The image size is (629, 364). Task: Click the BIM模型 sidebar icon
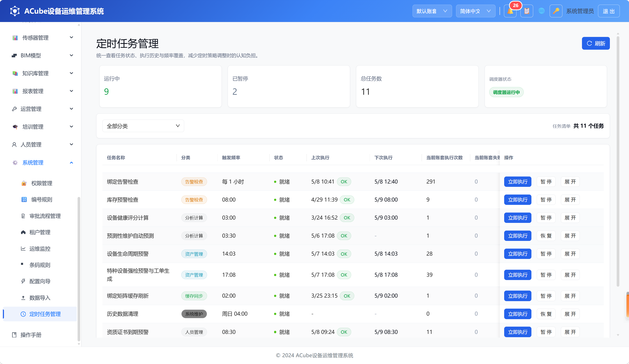pos(14,55)
